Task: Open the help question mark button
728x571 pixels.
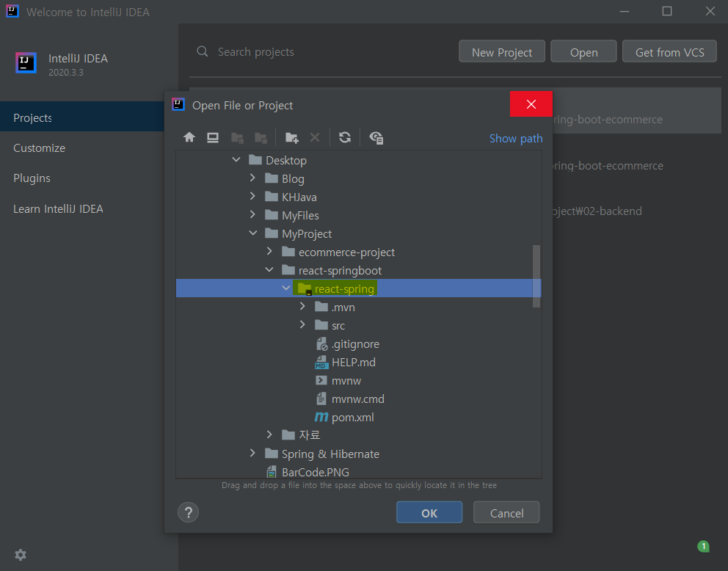Action: click(x=188, y=512)
